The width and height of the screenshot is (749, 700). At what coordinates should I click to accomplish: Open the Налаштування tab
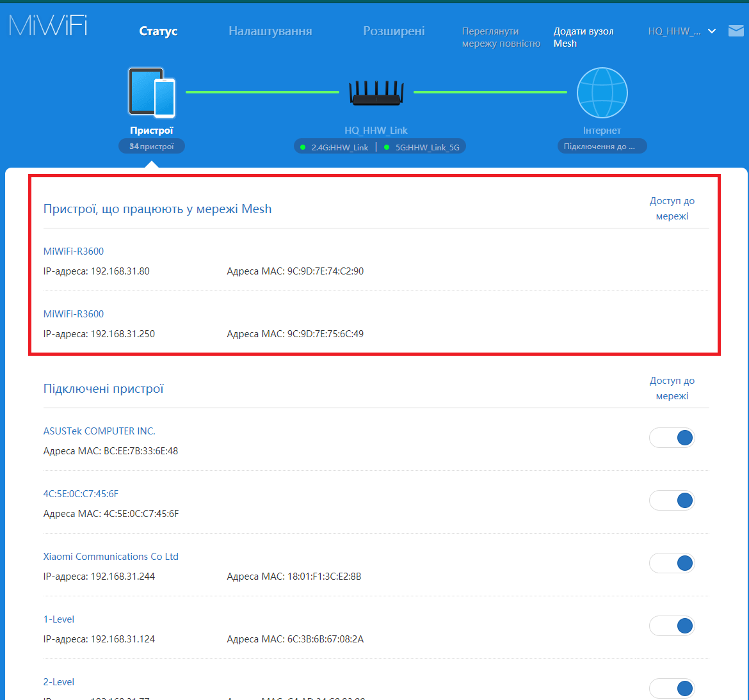coord(270,31)
